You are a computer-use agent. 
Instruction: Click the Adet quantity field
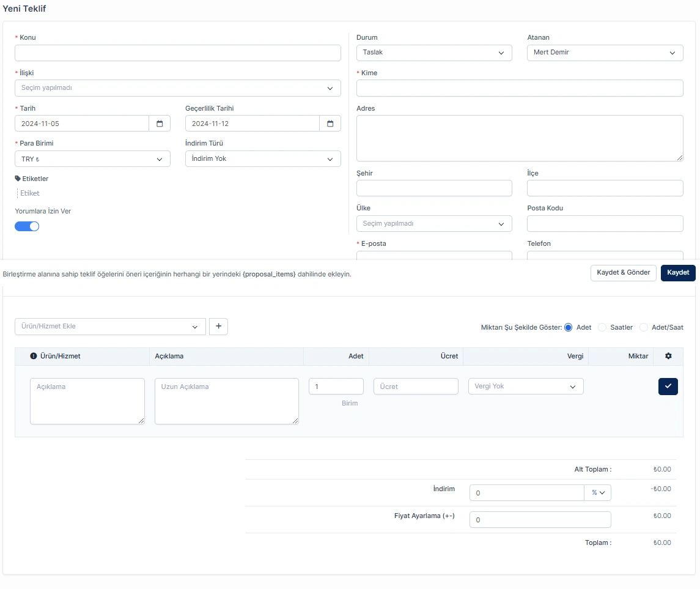[336, 387]
